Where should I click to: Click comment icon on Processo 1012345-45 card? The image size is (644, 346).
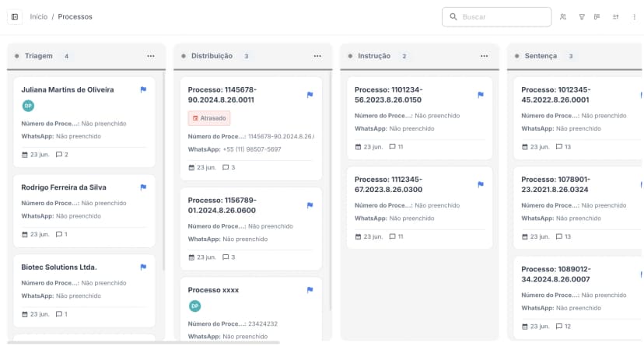click(559, 146)
